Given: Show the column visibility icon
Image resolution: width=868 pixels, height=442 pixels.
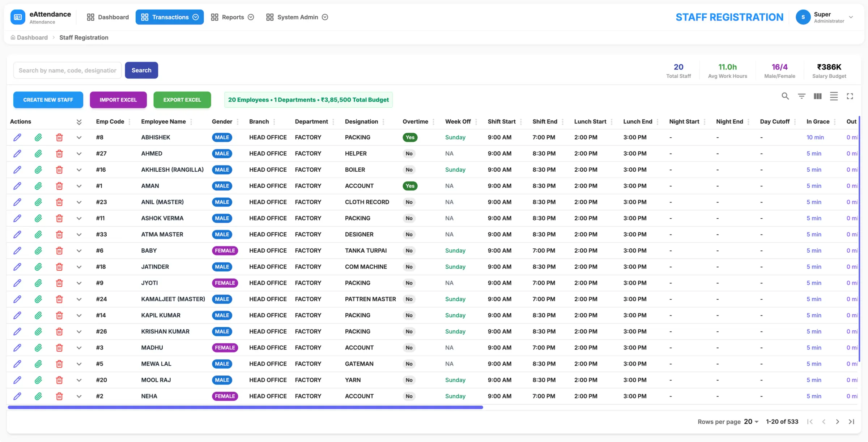Looking at the screenshot, I should (818, 96).
